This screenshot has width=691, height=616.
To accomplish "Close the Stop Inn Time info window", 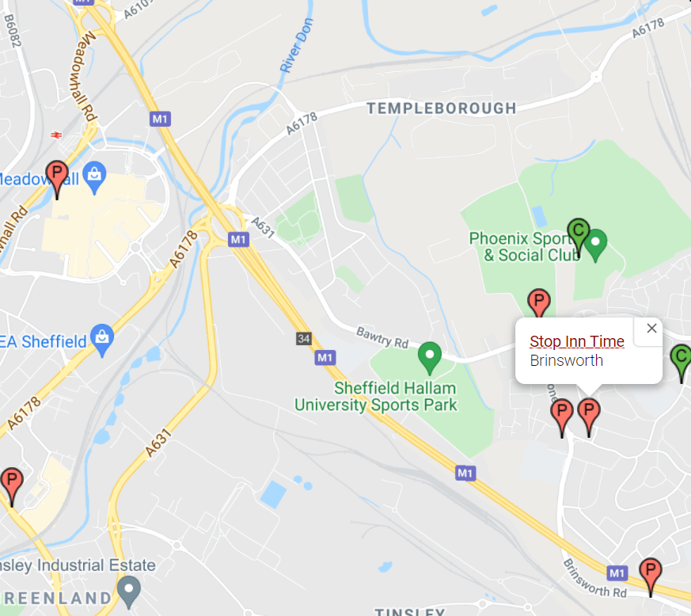I will [x=651, y=328].
